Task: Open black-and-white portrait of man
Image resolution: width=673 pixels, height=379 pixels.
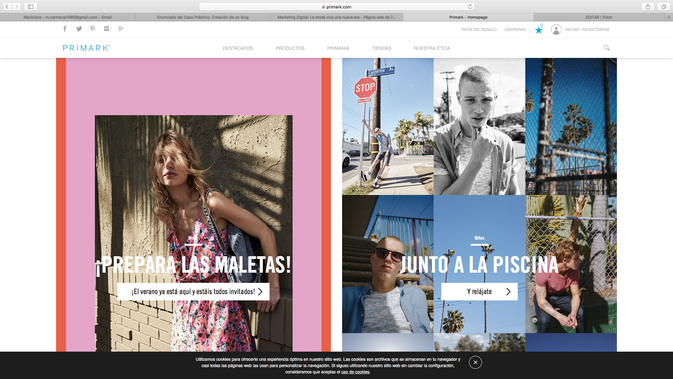Action: 479,127
